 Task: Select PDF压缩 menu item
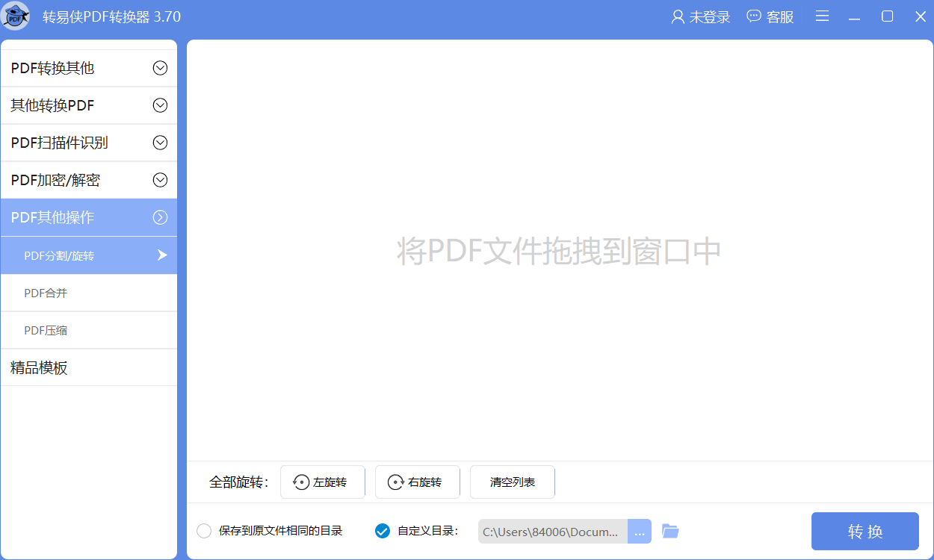tap(89, 330)
